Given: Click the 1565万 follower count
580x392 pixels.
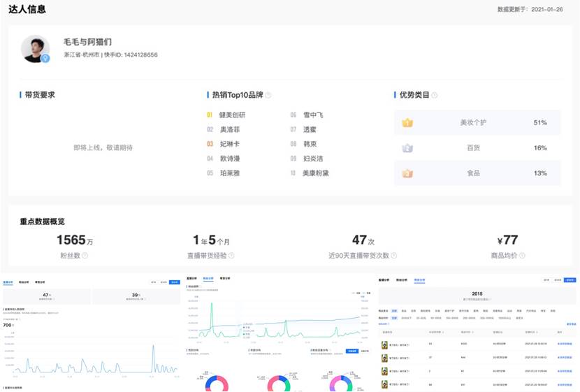Looking at the screenshot, I should (74, 240).
